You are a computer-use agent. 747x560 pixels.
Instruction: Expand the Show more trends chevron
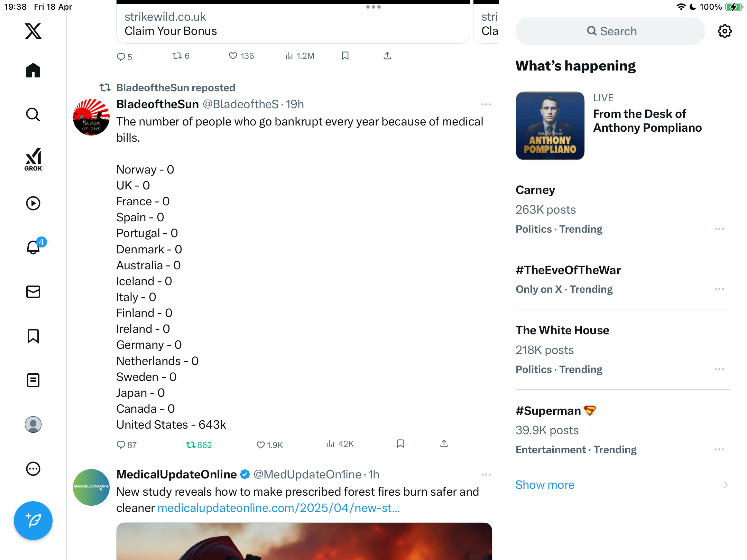tap(725, 485)
